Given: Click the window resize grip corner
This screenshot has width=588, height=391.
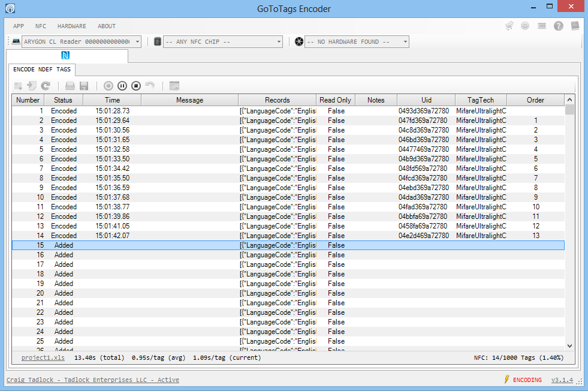Looking at the screenshot, I should 580,381.
